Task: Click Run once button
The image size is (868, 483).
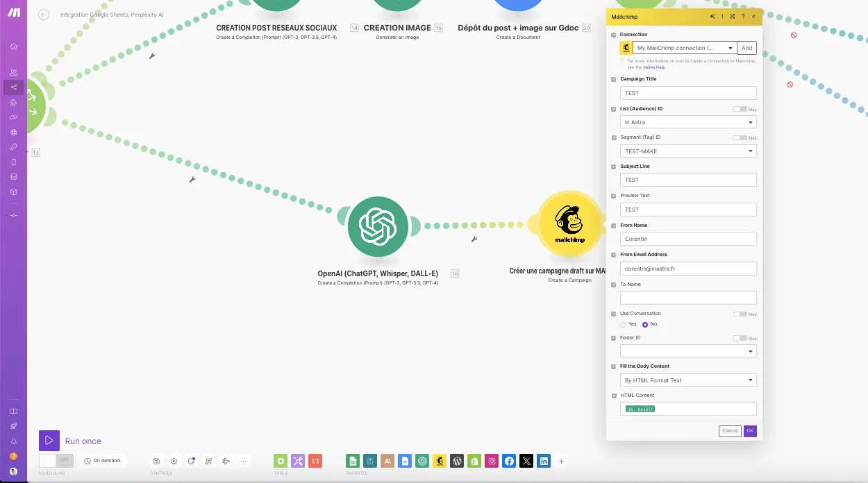Action: point(70,441)
